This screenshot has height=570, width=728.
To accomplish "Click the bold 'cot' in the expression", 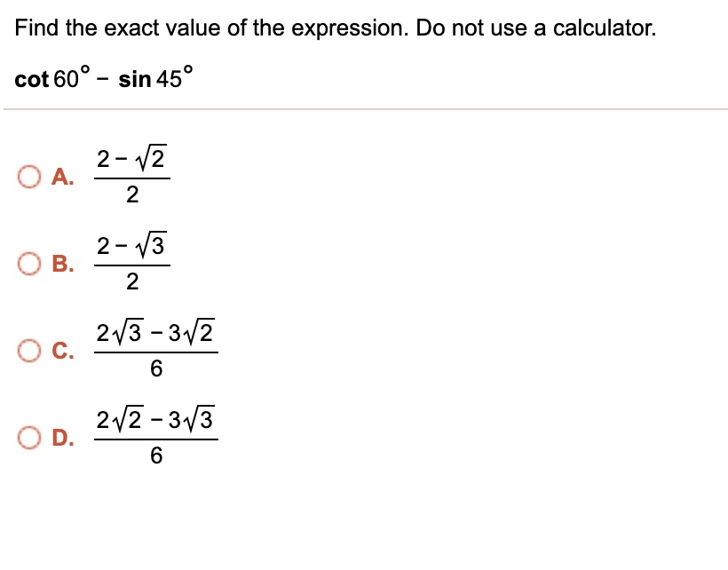I will [x=32, y=79].
